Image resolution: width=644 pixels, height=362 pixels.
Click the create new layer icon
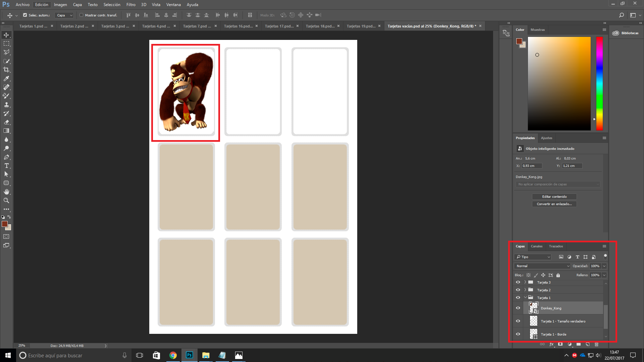[x=588, y=344]
